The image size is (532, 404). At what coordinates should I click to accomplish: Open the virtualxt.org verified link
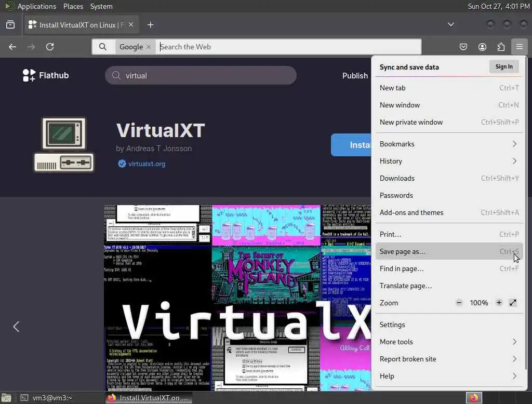tap(142, 164)
